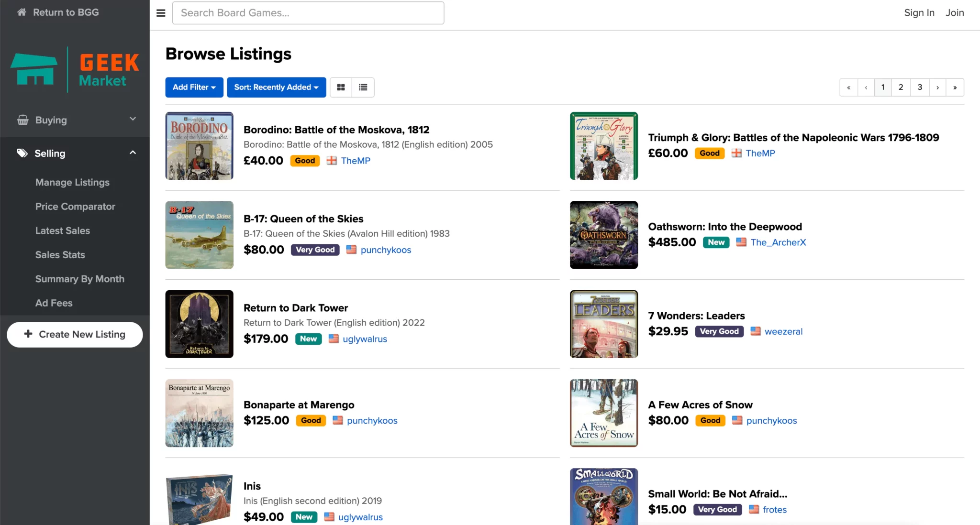Open the Borodino: Battle of the Moskova, 1812 title
980x525 pixels.
click(336, 130)
